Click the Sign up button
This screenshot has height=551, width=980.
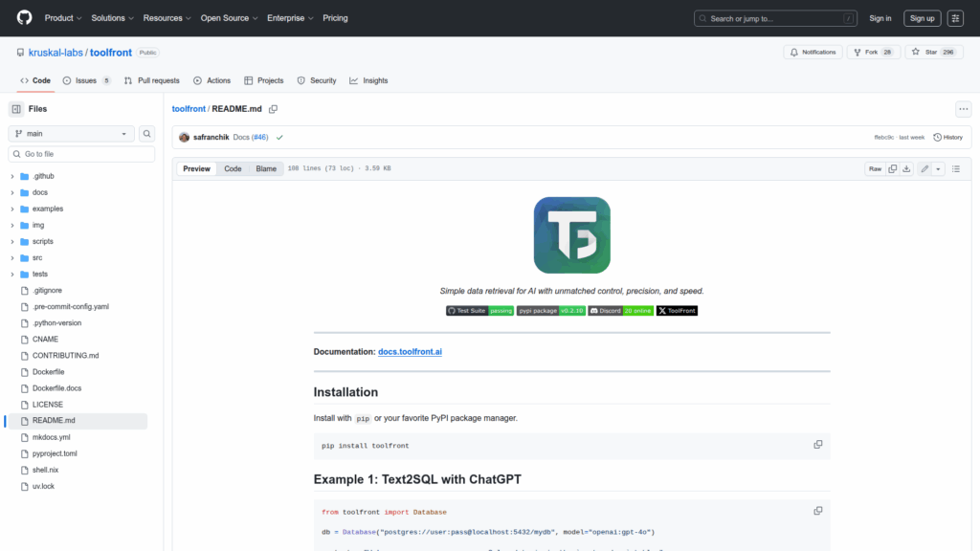pos(922,18)
